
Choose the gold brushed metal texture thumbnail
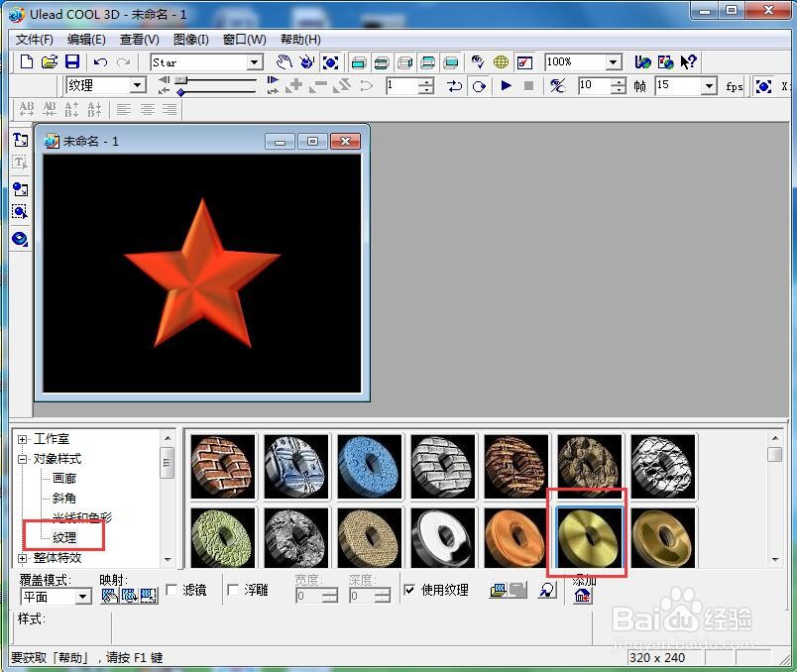(x=589, y=538)
